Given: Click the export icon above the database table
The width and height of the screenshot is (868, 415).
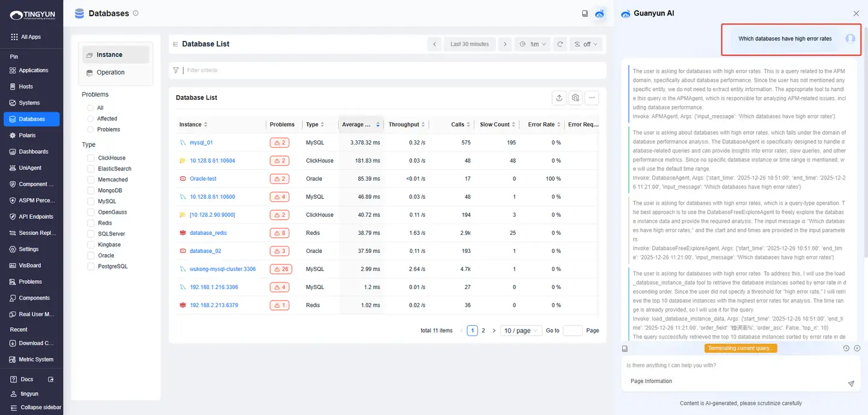Looking at the screenshot, I should click(x=559, y=98).
